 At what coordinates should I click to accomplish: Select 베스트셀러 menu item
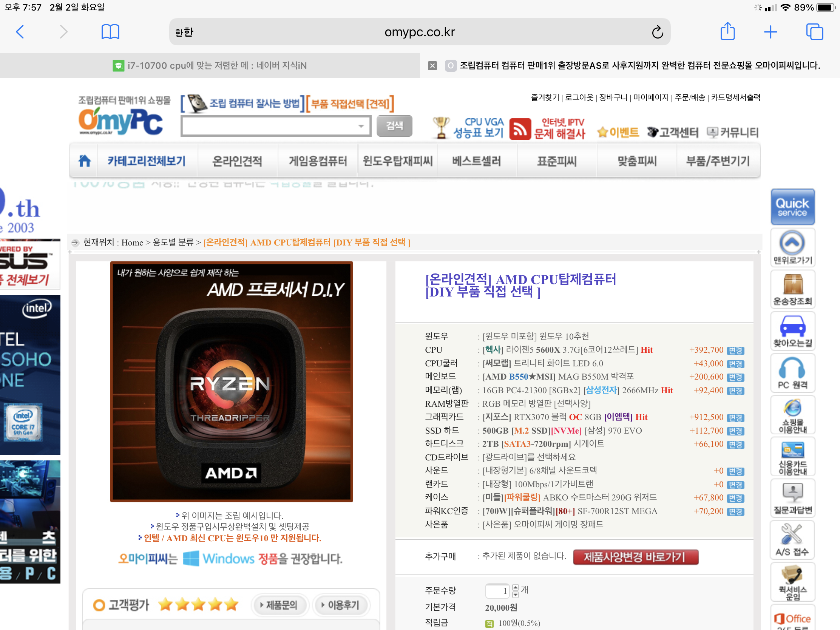(477, 161)
